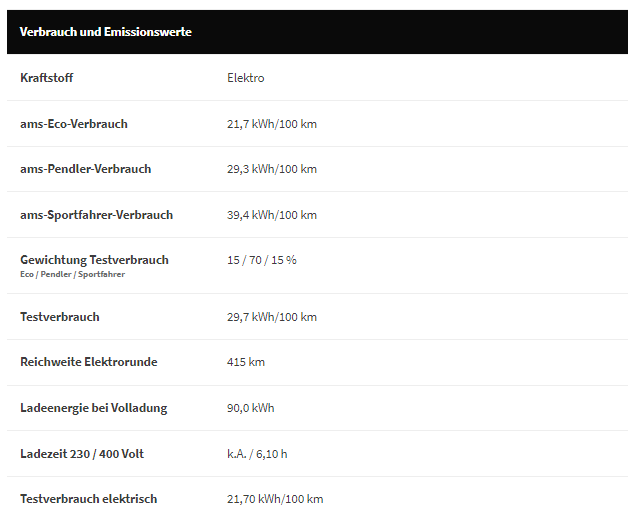Screen dimensions: 632x517
Task: Click the 29,3 kWh/100 km value
Action: coord(271,169)
